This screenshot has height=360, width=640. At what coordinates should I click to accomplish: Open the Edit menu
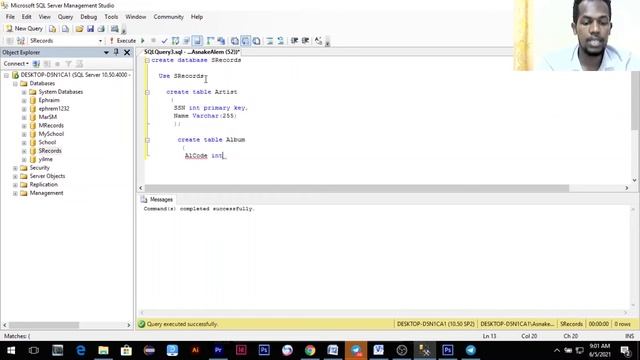click(x=27, y=17)
